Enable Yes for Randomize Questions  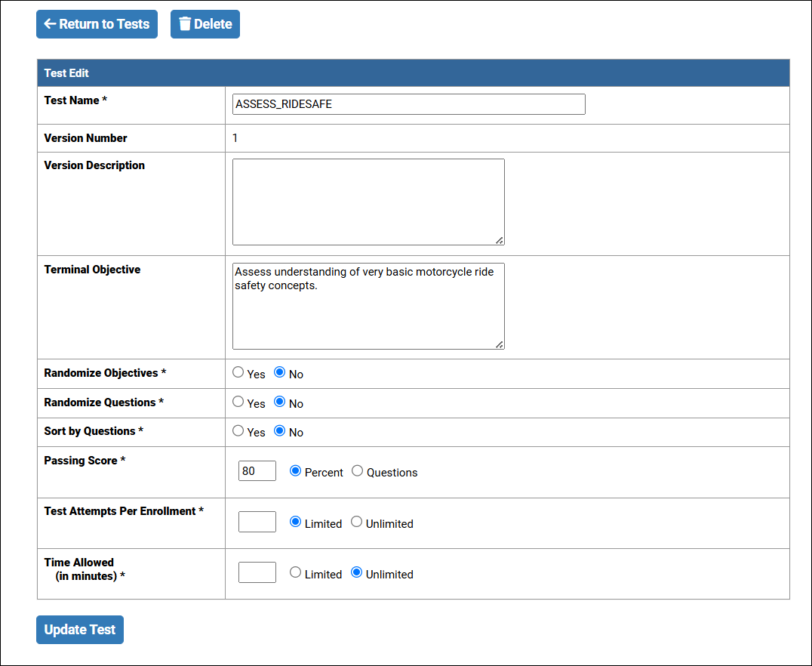coord(238,402)
